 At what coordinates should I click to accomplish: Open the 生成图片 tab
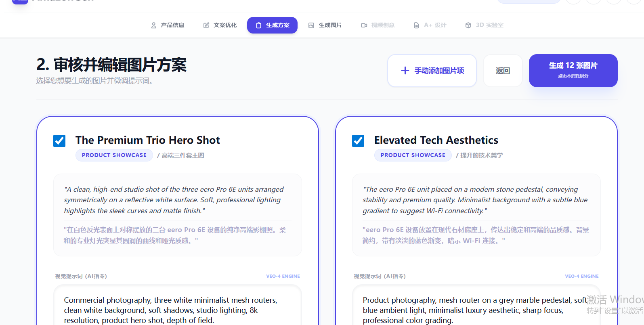(x=325, y=25)
